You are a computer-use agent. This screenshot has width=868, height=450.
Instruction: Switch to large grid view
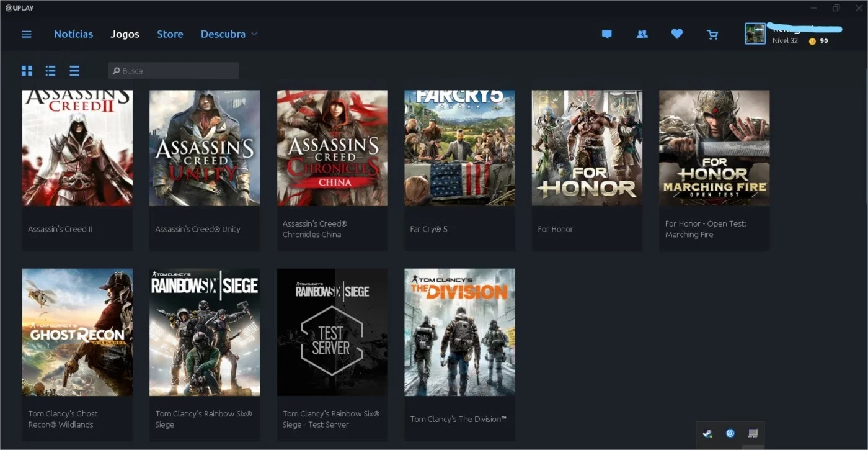coord(27,71)
